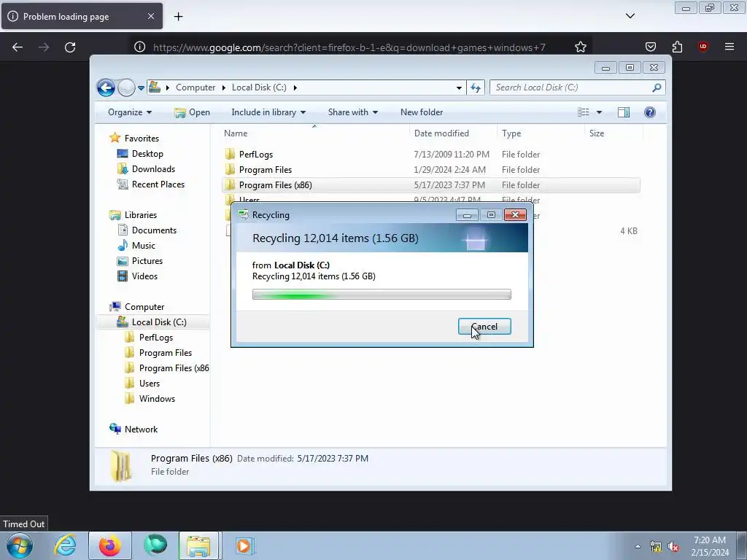The width and height of the screenshot is (747, 560).
Task: Click the search magnifier icon in Explorer
Action: 657,87
